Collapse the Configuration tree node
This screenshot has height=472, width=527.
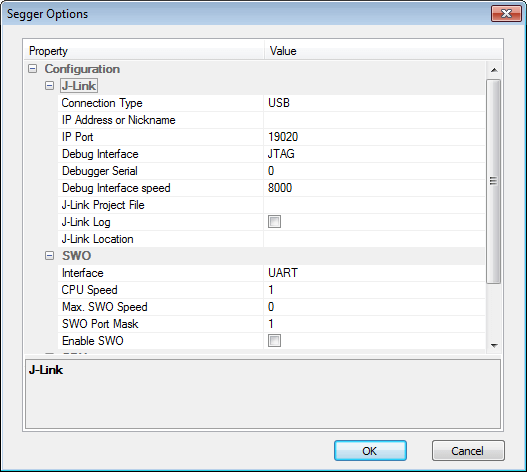tap(33, 69)
